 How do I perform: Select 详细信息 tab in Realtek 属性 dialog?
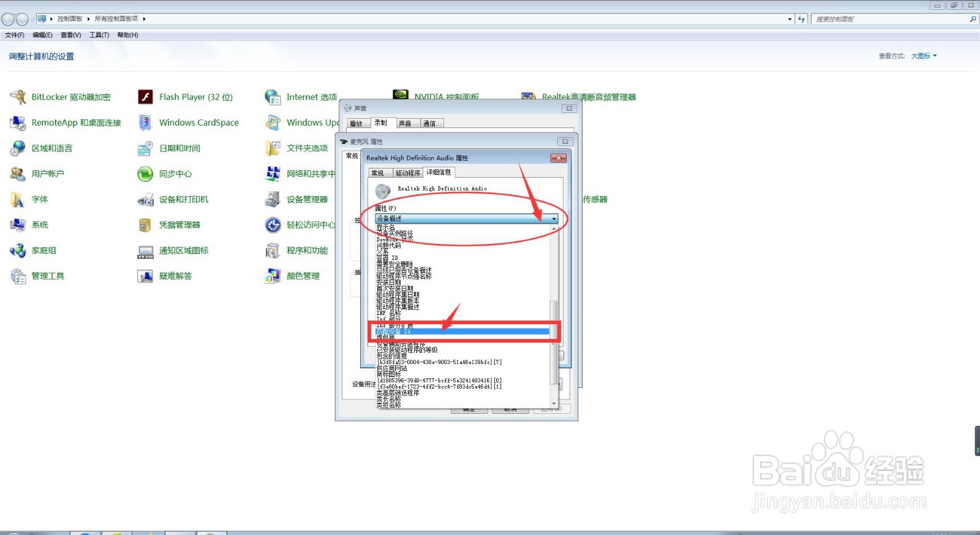pos(439,172)
